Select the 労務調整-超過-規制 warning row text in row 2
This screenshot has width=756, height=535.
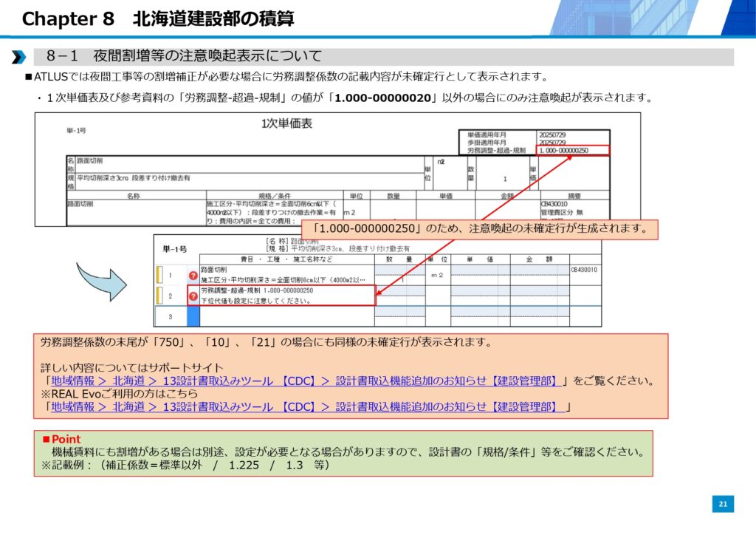(257, 291)
